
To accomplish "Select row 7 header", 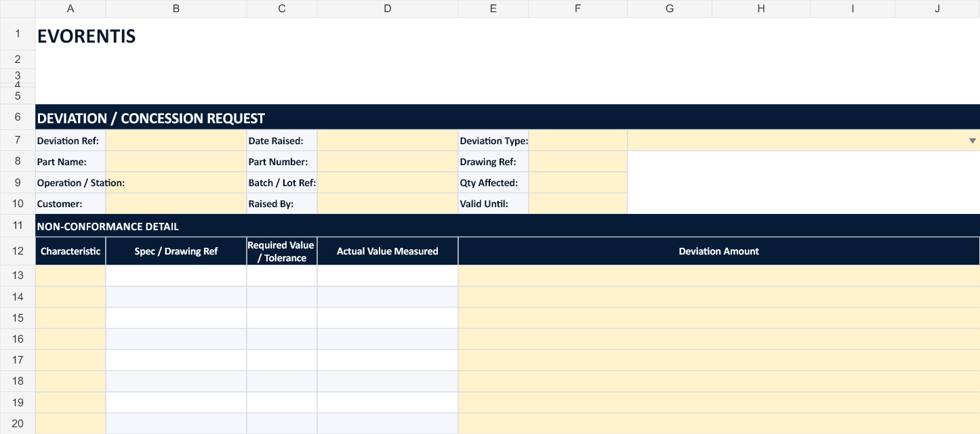I will [18, 141].
